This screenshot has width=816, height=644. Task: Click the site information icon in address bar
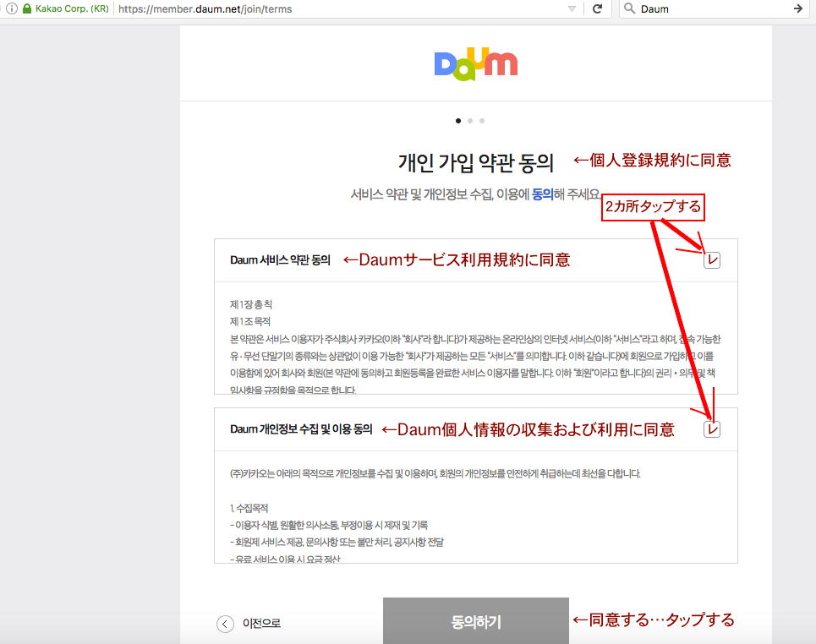(x=12, y=8)
